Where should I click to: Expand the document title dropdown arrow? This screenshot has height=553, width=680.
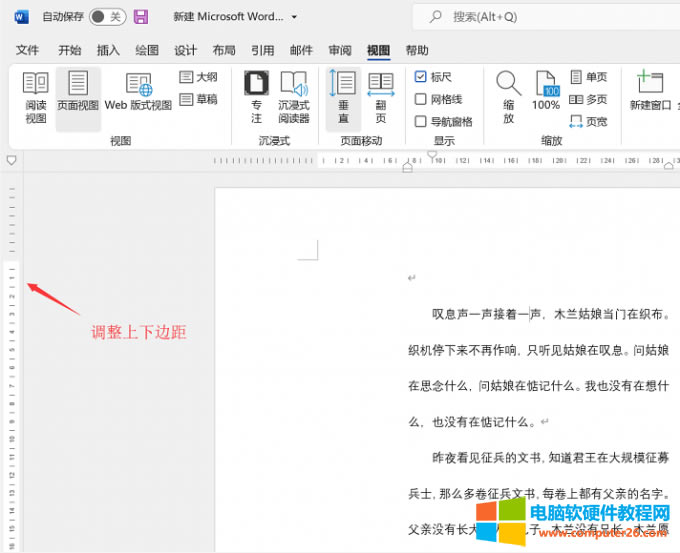click(x=294, y=18)
